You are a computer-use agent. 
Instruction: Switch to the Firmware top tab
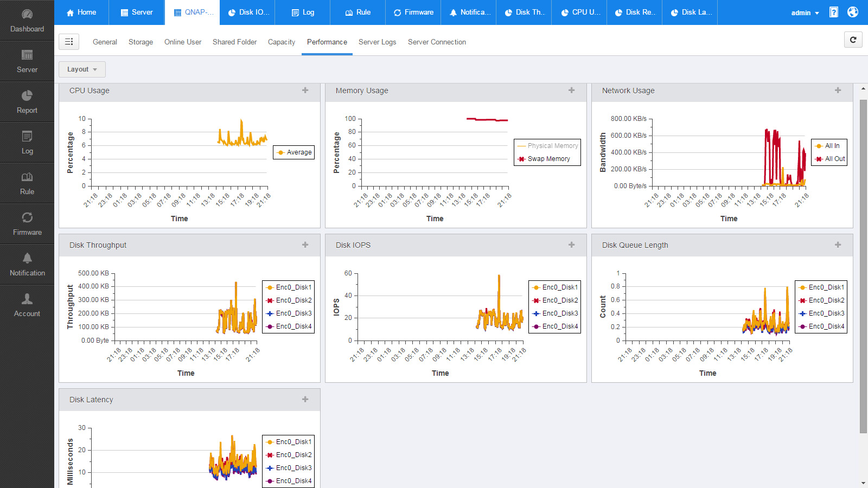pos(413,12)
